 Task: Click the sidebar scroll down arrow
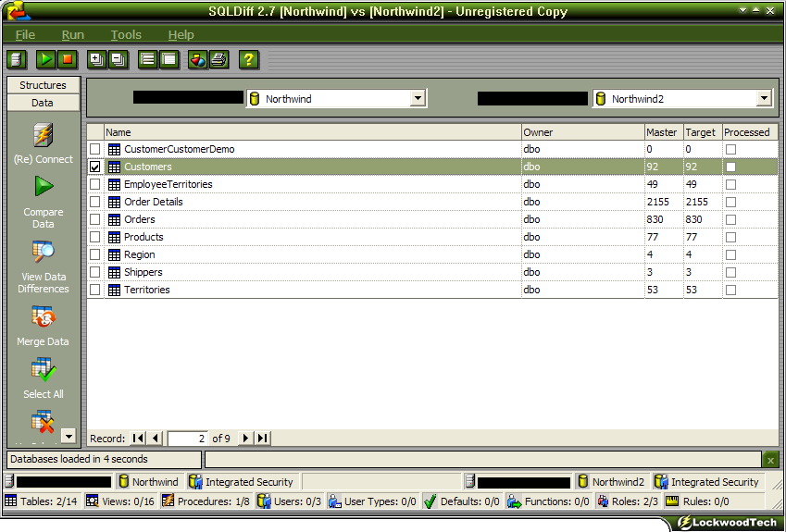(69, 437)
